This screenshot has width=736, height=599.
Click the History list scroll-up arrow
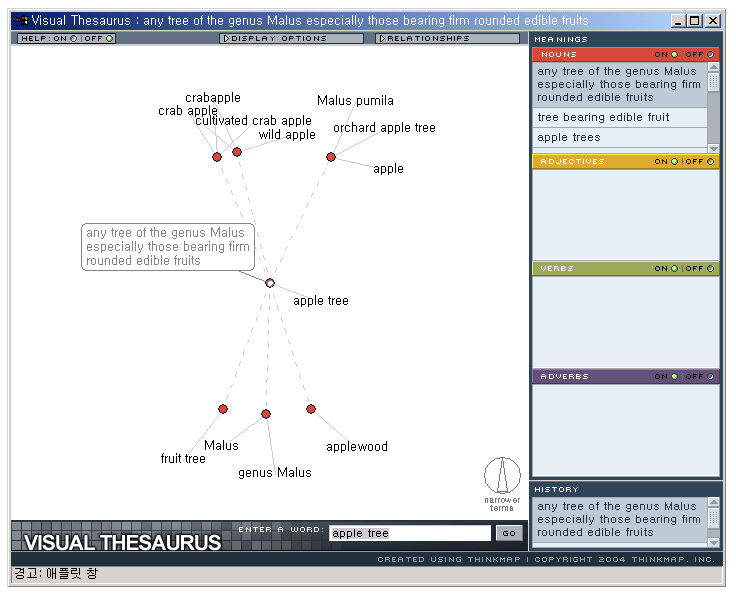[x=713, y=502]
